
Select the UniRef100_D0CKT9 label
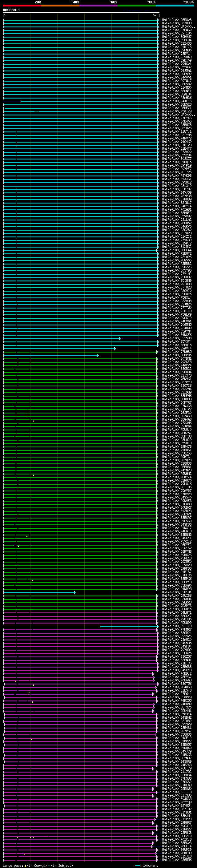(176, 318)
